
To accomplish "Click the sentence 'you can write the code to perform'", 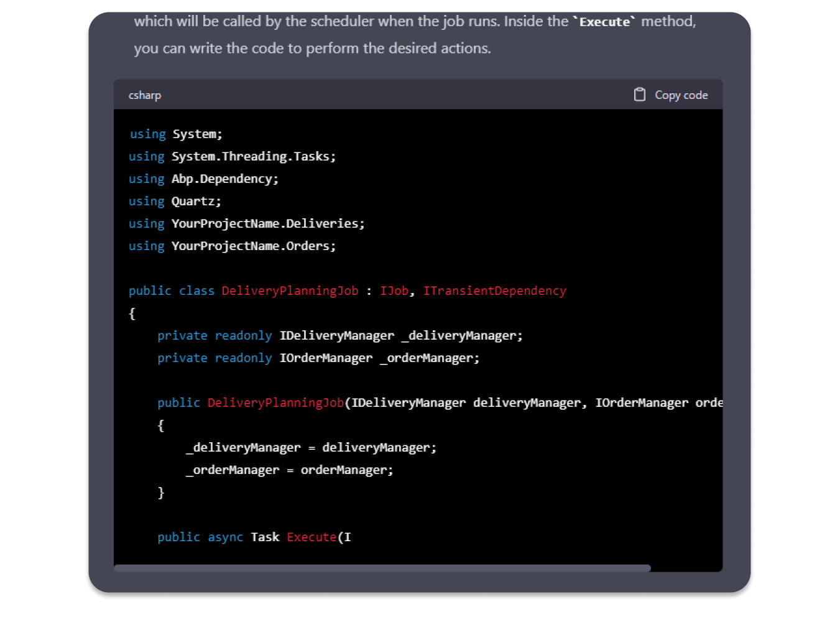I will (247, 49).
